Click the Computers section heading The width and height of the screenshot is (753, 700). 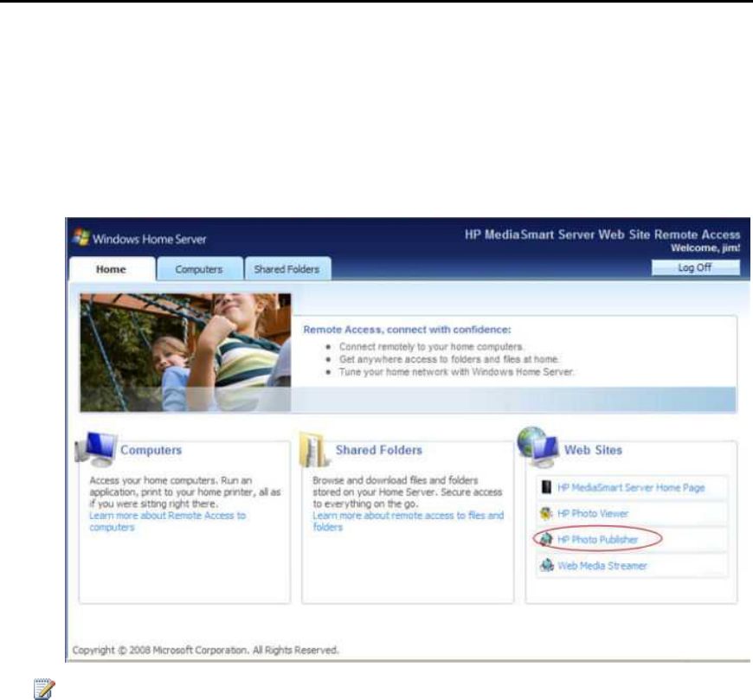[x=151, y=450]
